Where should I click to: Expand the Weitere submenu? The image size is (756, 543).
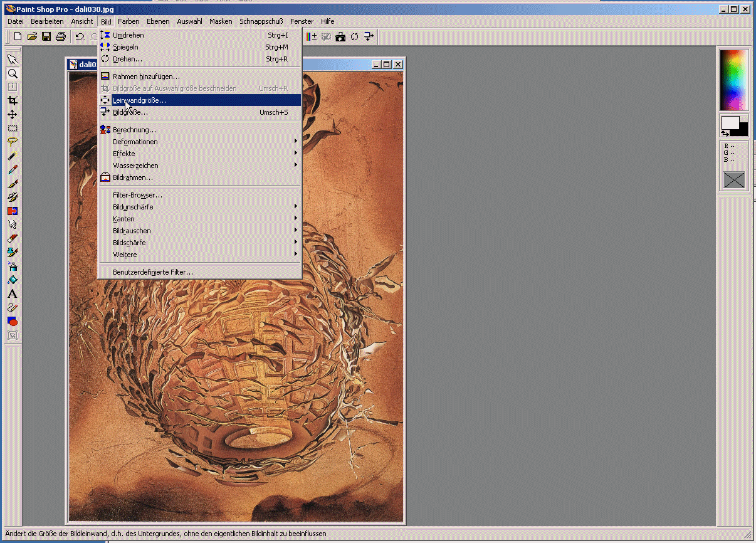tap(200, 255)
